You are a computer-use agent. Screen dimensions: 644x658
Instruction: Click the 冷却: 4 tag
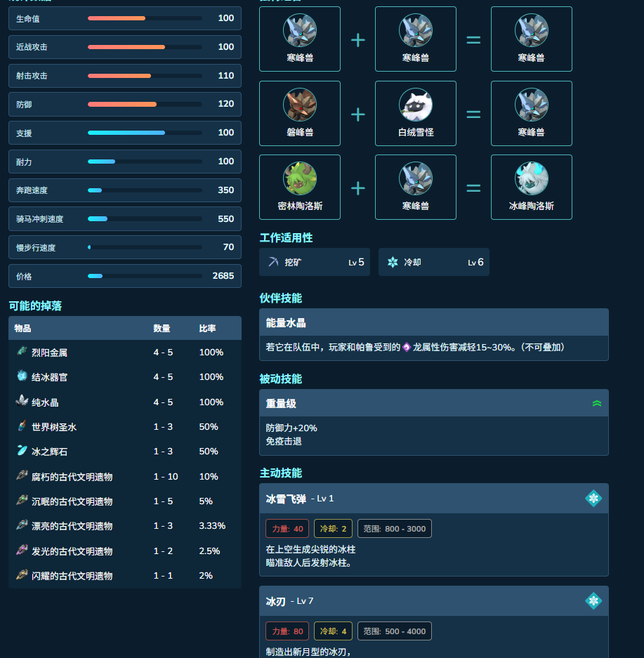pos(333,631)
